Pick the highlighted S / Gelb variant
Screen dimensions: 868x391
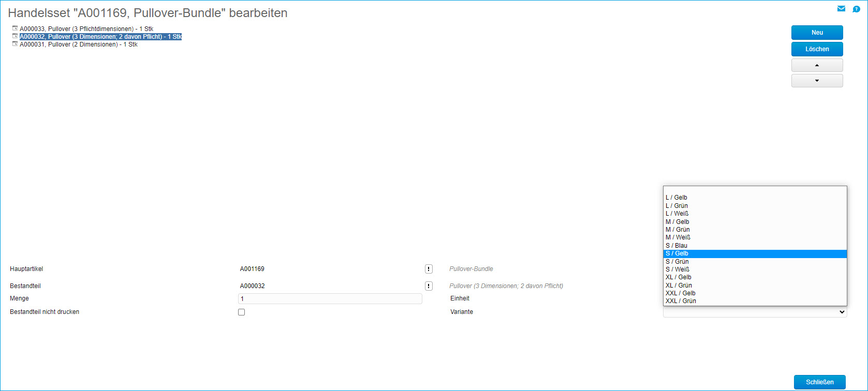coord(755,253)
